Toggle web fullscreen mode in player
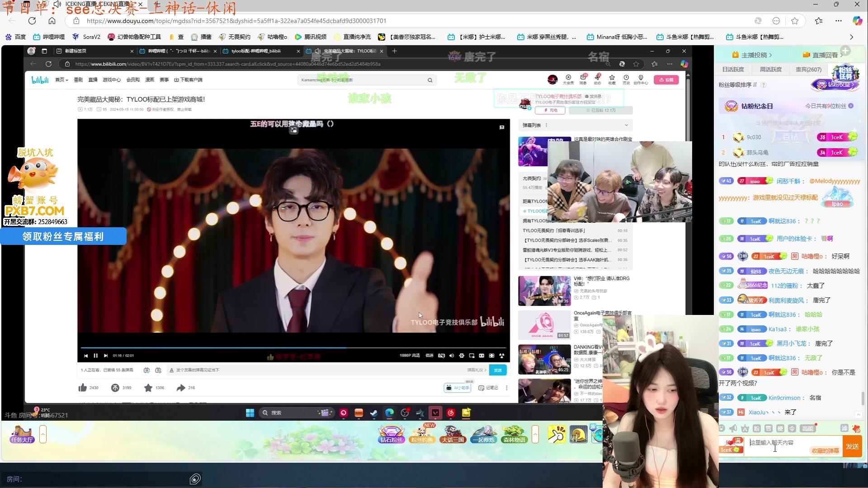The height and width of the screenshot is (488, 868). point(491,356)
